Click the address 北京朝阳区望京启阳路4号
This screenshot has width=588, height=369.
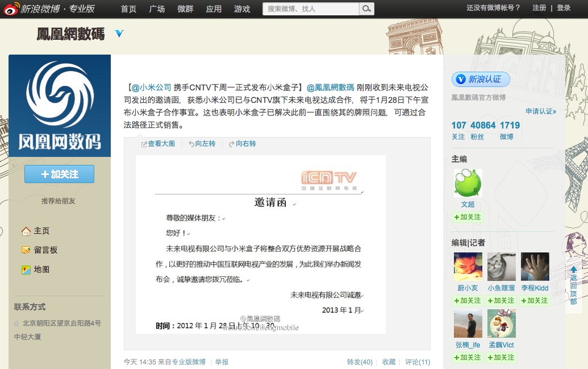click(x=62, y=323)
